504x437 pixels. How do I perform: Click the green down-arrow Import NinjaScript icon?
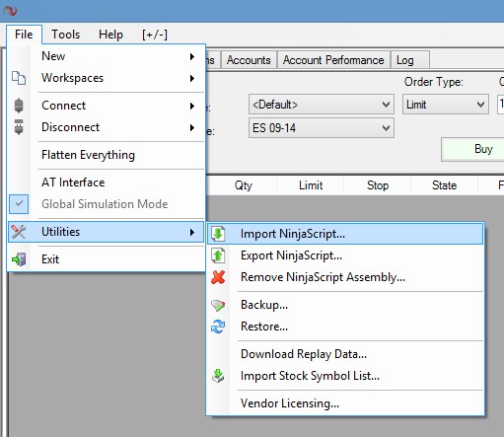(218, 234)
